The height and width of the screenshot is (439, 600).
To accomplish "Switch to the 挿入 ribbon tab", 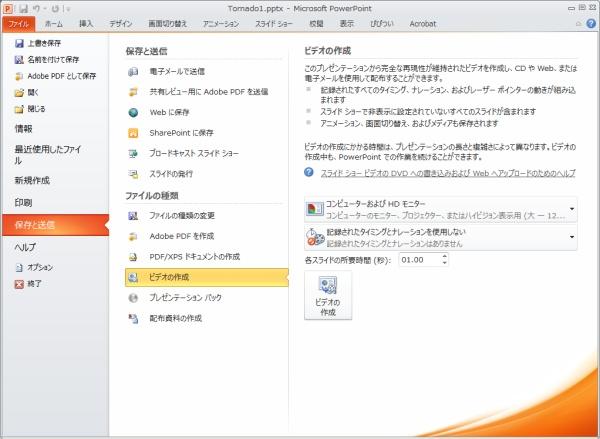I will point(86,24).
